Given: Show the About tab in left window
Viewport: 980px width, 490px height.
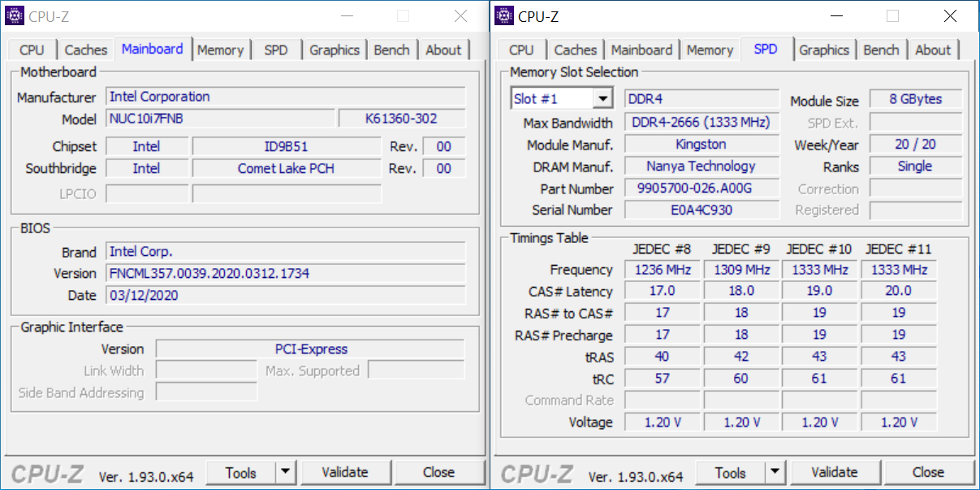Looking at the screenshot, I should point(443,50).
